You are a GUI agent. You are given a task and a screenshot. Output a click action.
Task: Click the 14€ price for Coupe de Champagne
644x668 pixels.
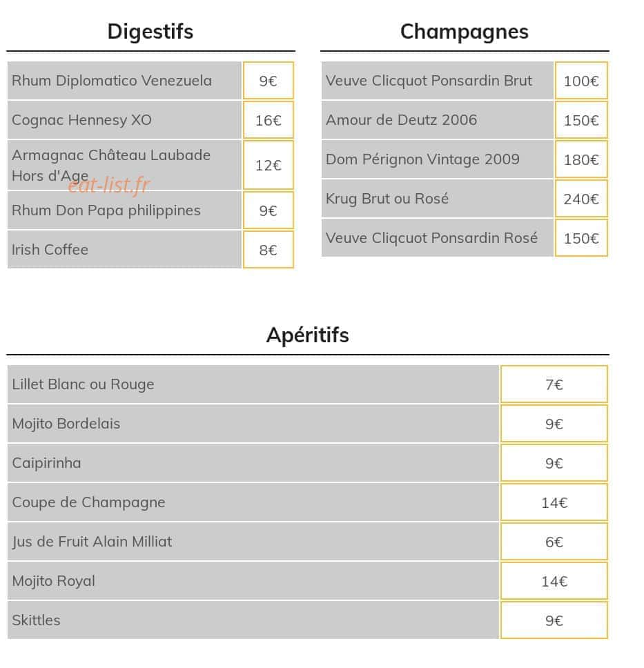tap(554, 502)
